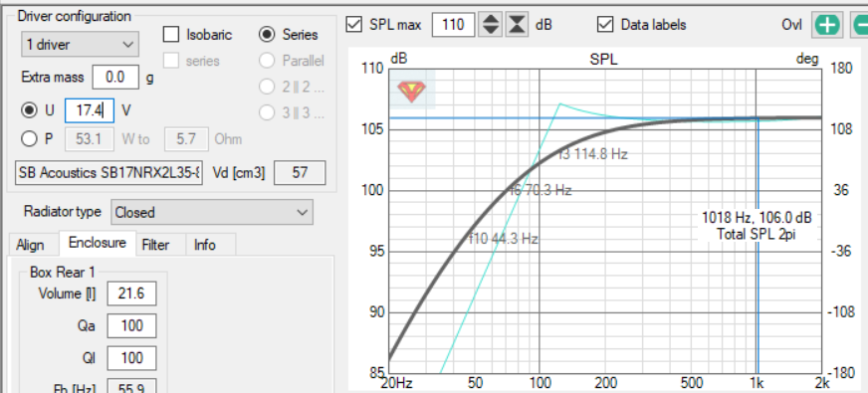Click the SPL max autoscale hourglass icon

click(517, 25)
